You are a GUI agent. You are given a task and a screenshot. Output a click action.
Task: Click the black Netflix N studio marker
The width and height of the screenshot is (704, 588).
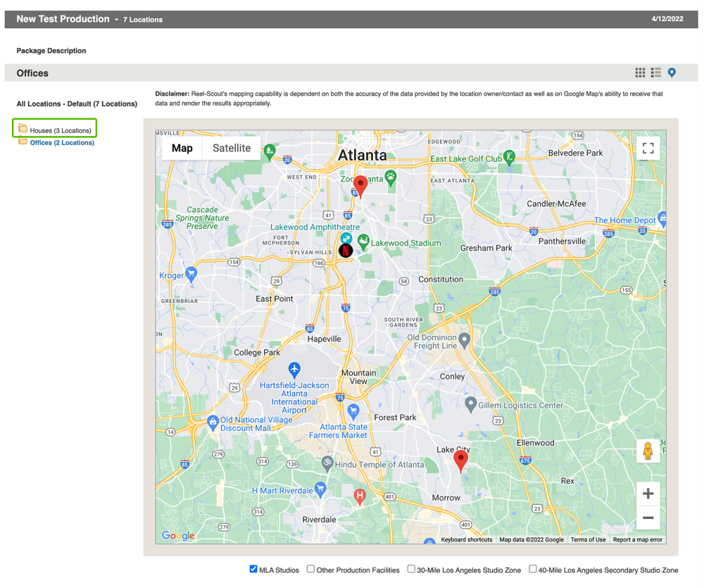point(346,251)
